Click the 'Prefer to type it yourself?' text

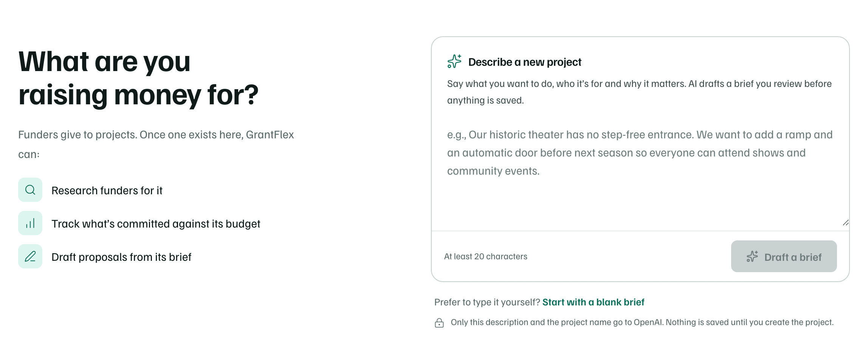[x=487, y=302]
